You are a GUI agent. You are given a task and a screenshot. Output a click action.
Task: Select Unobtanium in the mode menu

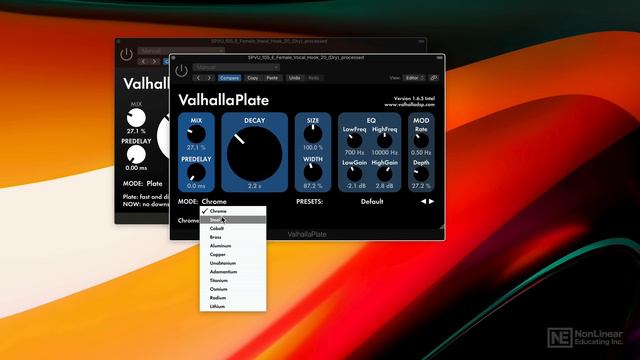[233, 263]
